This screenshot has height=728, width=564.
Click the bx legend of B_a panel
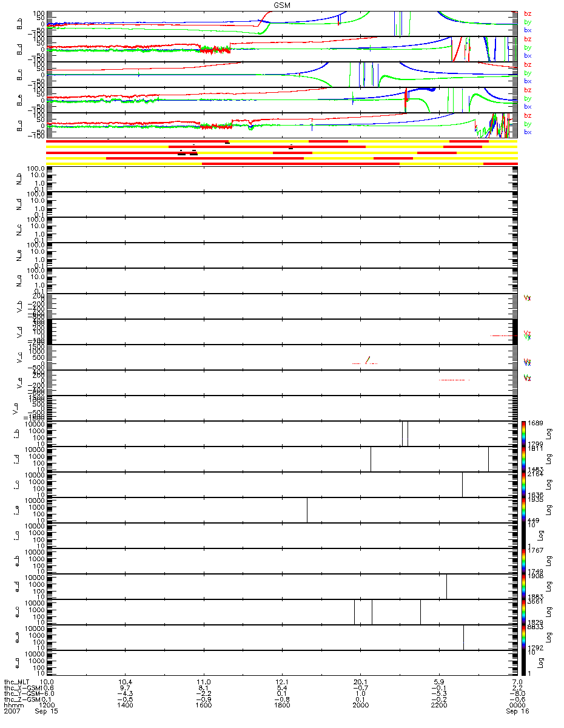click(528, 132)
